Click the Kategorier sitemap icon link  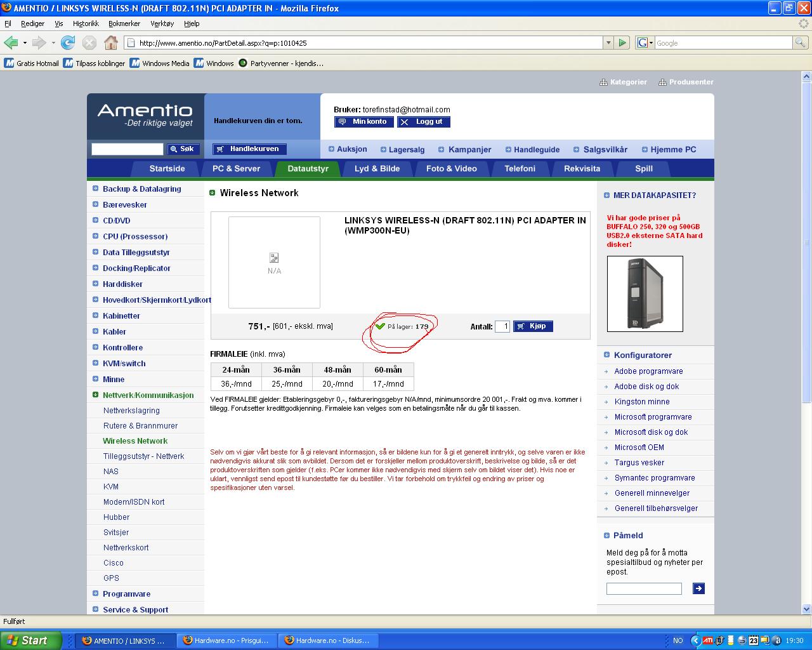tap(624, 82)
